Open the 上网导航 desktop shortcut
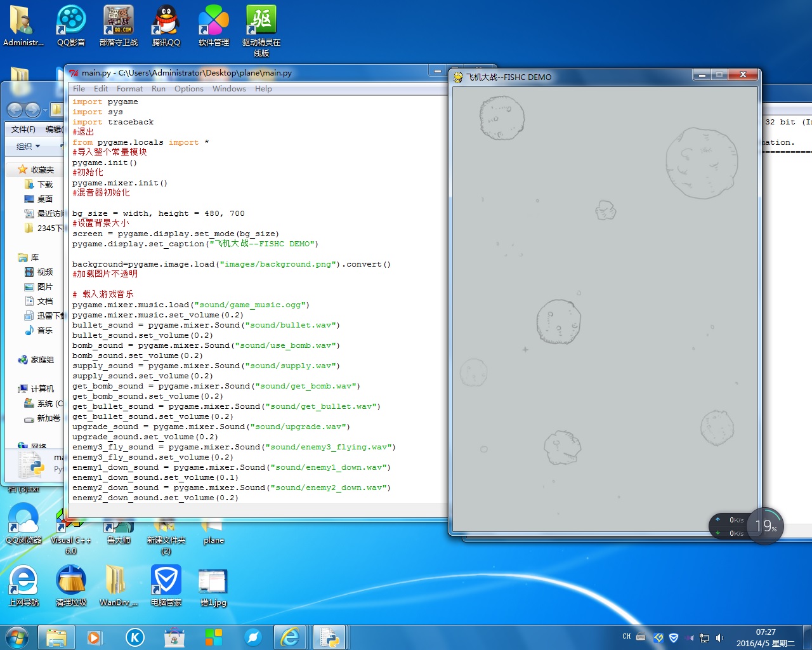Screen dimensions: 812x650 click(x=23, y=581)
